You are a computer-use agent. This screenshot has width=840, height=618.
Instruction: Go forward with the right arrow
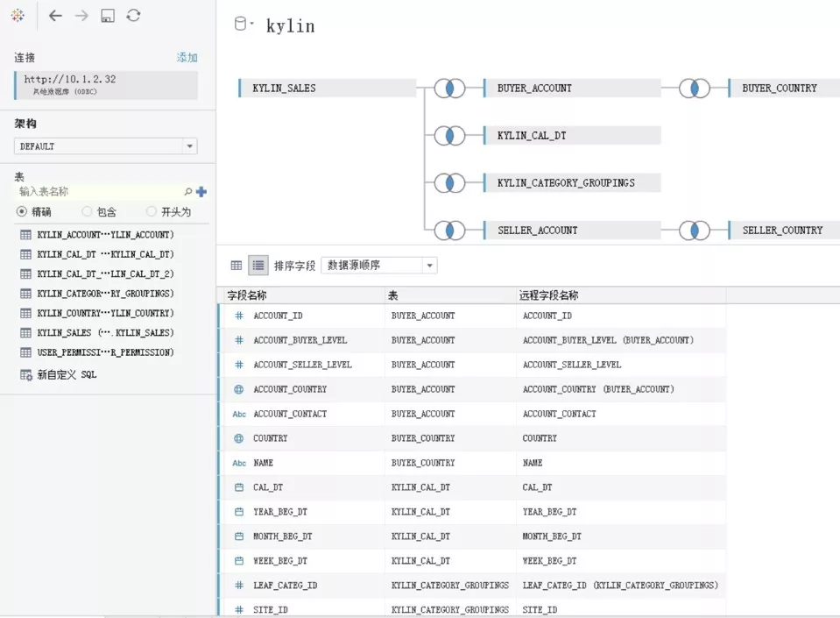tap(81, 16)
